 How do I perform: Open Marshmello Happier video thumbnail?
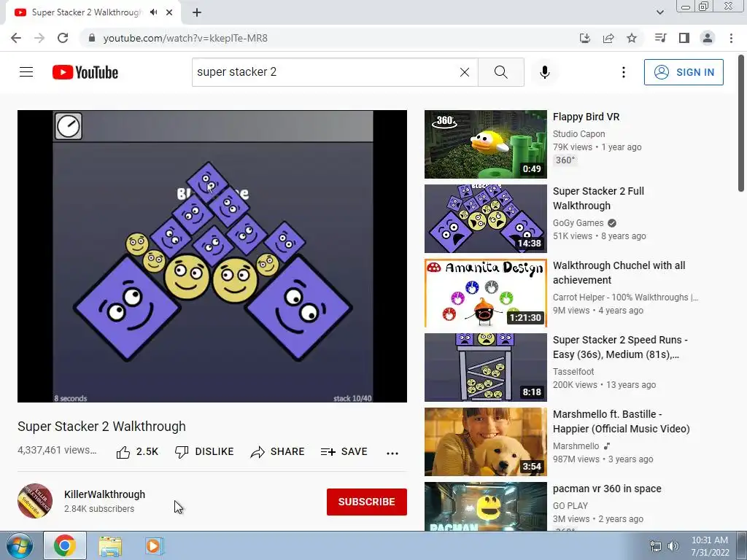(x=485, y=441)
